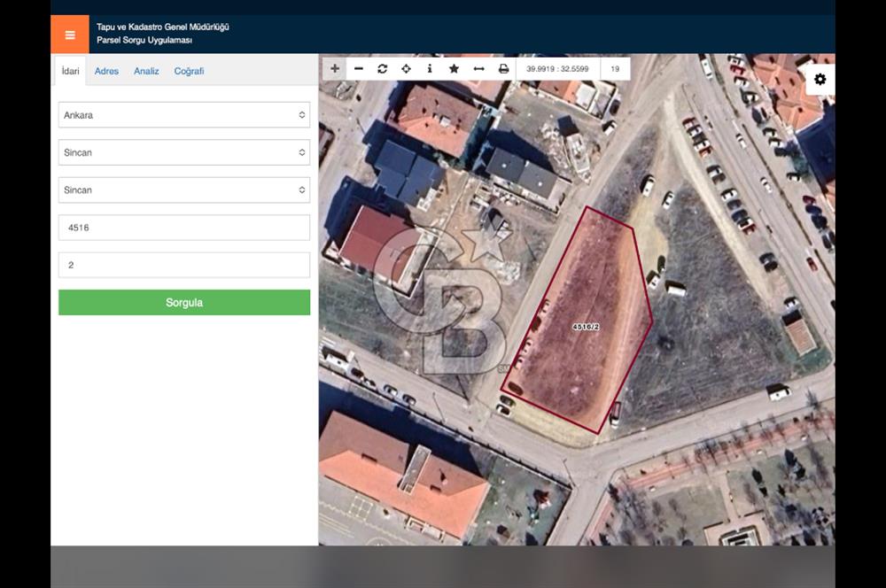Screen dimensions: 886x588
Task: Expand the first Sincan district dropdown
Action: click(x=184, y=152)
